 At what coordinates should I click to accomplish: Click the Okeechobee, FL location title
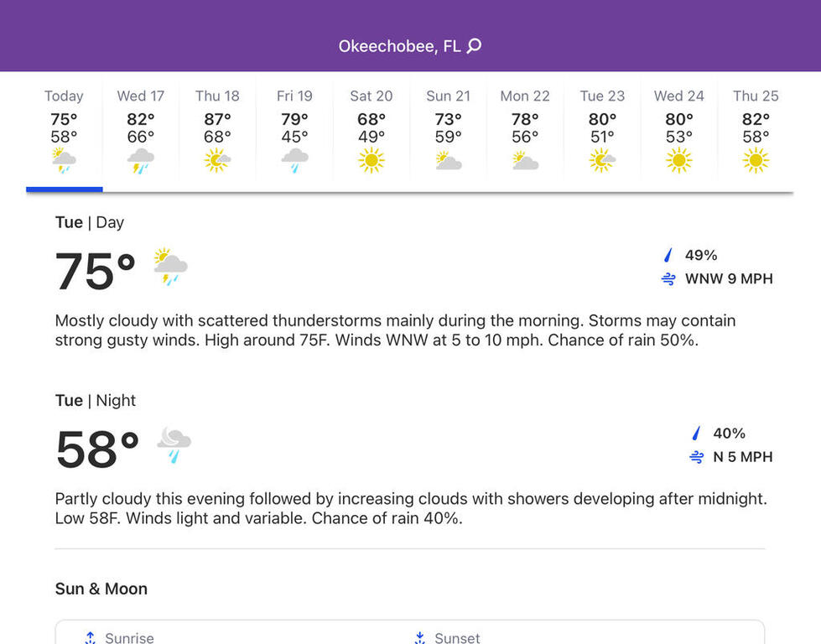coord(399,46)
